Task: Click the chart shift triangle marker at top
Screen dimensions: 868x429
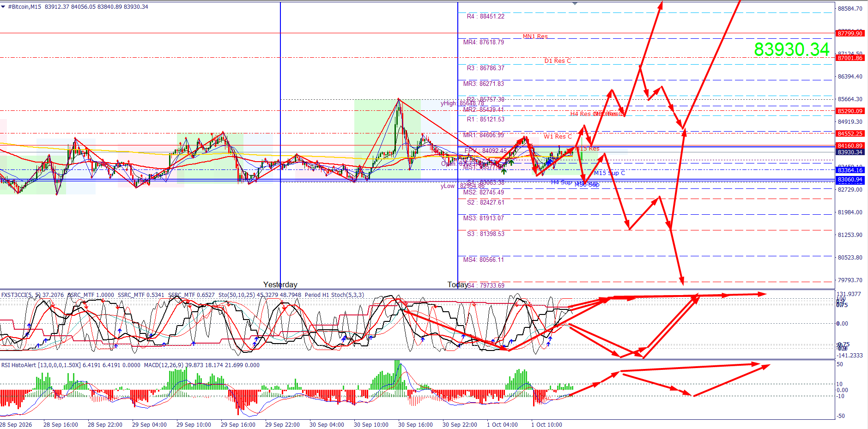Action: (x=575, y=3)
